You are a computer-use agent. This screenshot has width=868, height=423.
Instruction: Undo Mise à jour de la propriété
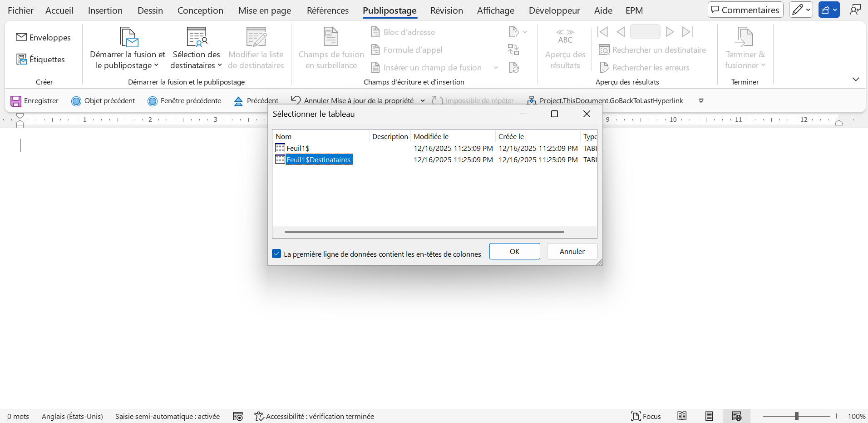(x=352, y=100)
